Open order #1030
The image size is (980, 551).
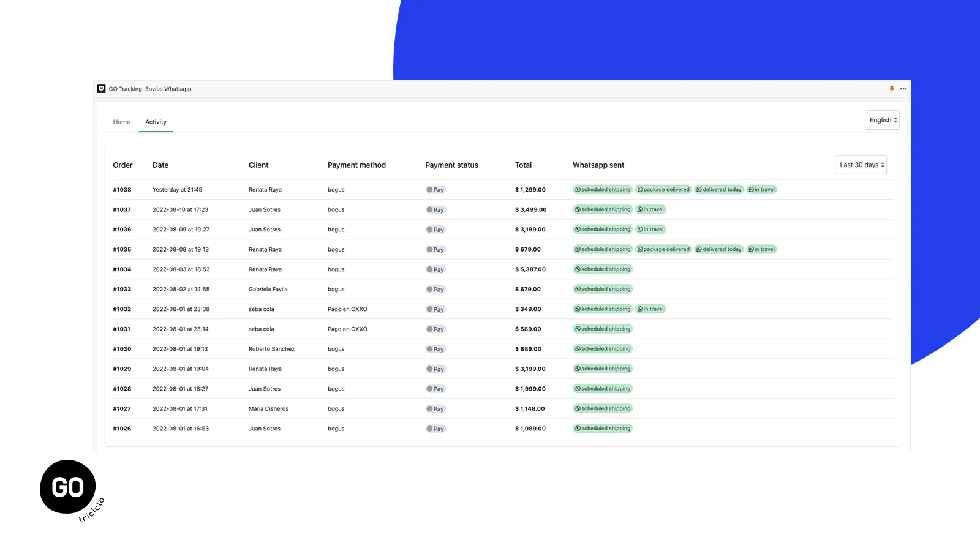coord(122,349)
